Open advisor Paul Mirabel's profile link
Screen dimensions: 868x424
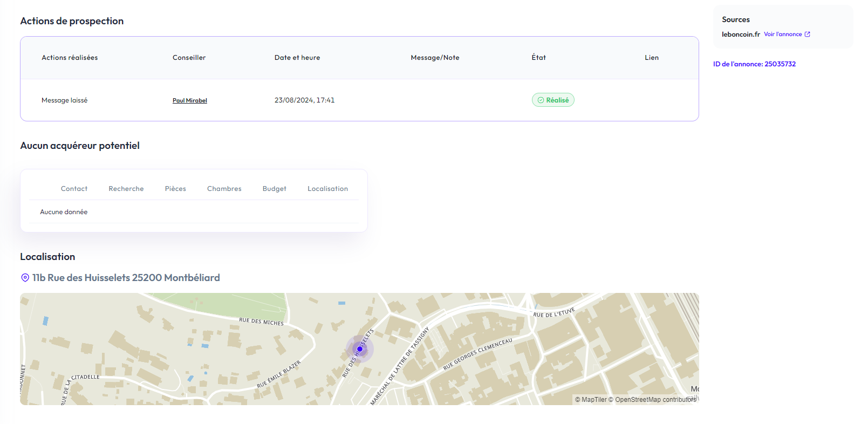click(x=189, y=100)
